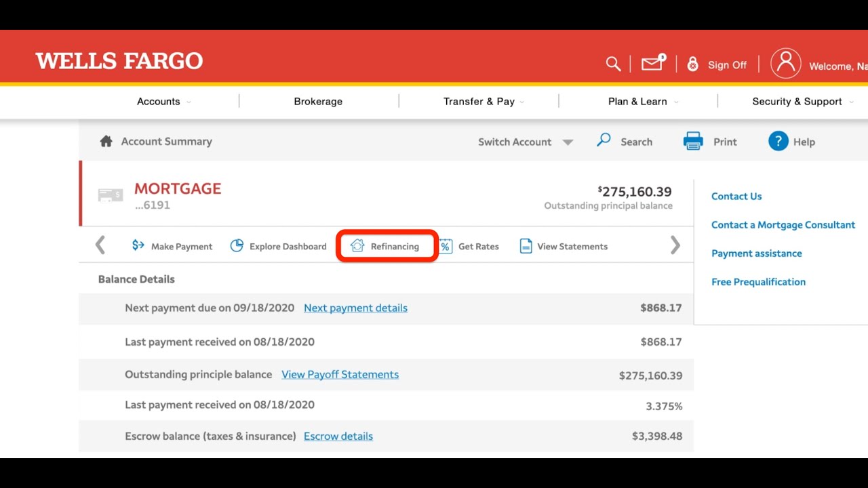868x488 pixels.
Task: Click the Sign Off text
Action: coord(727,65)
